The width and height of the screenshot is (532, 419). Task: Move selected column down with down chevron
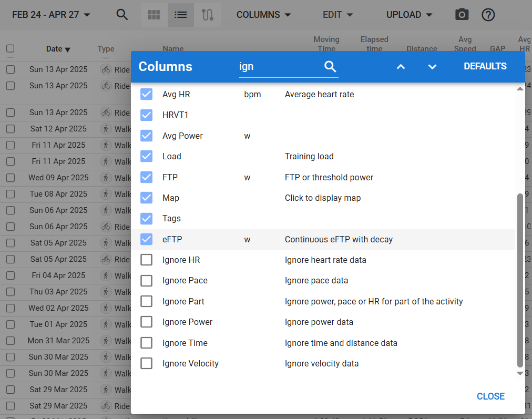coord(432,66)
